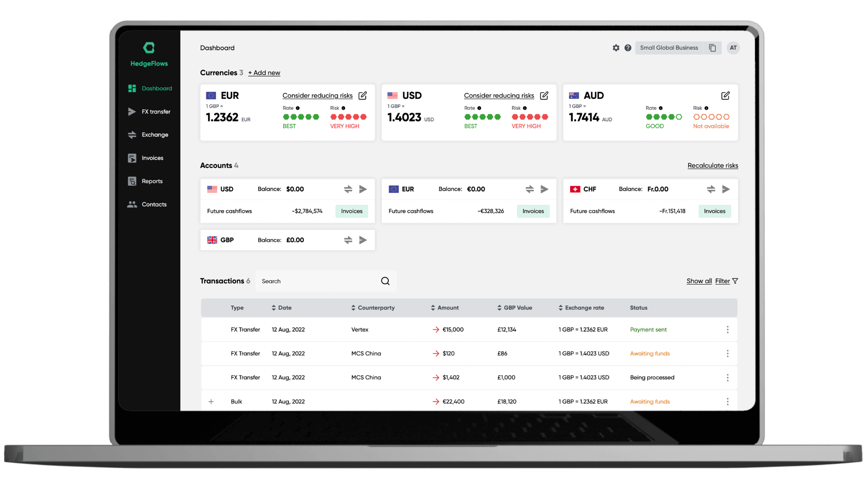This screenshot has width=868, height=488.
Task: Click the EUR invoices button in accounts
Action: [x=533, y=211]
